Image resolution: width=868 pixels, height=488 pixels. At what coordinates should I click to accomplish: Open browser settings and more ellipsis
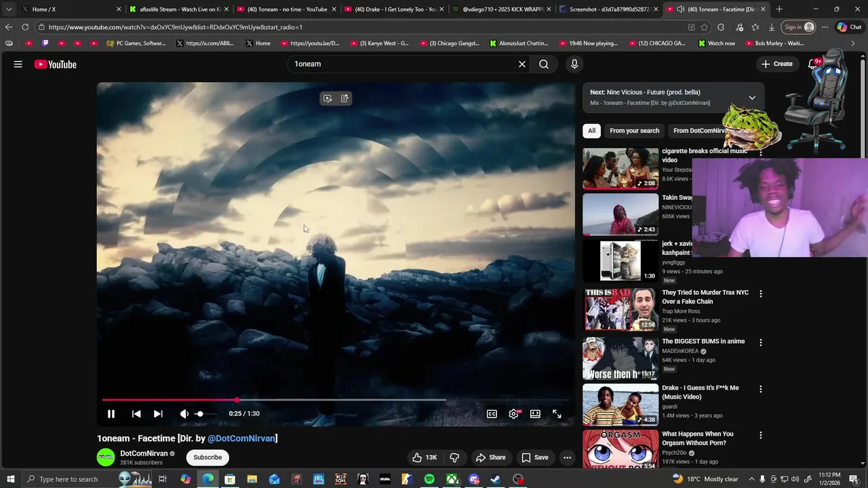pos(825,27)
